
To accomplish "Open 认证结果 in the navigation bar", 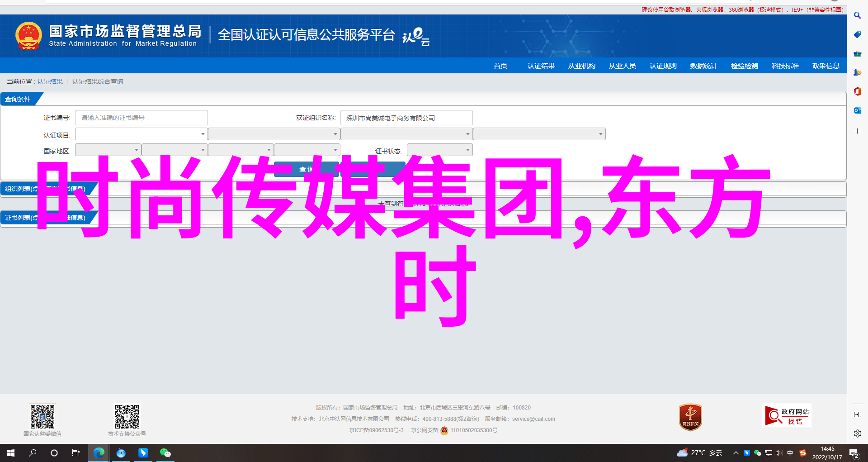I will click(541, 66).
